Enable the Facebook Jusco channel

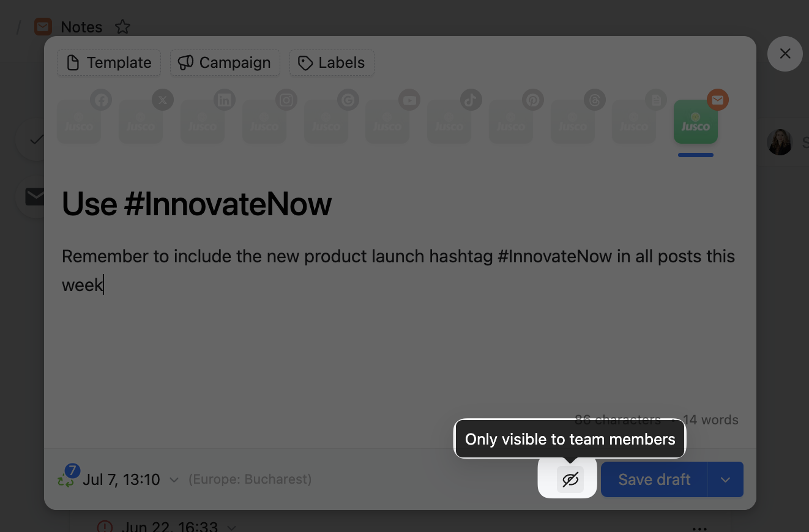[x=79, y=122]
